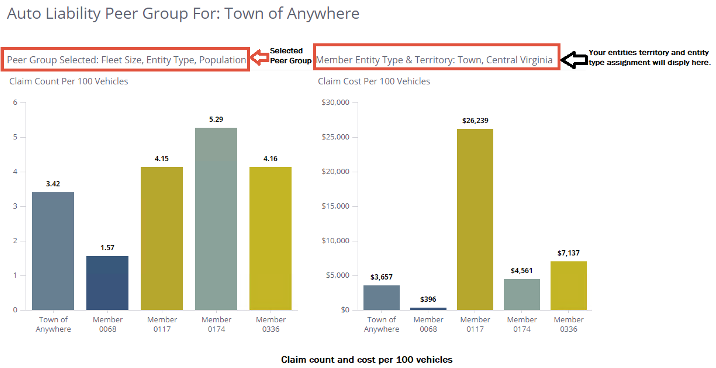Click Member 0174 axis label in cost chart
Image resolution: width=716 pixels, height=368 pixels.
tap(522, 324)
